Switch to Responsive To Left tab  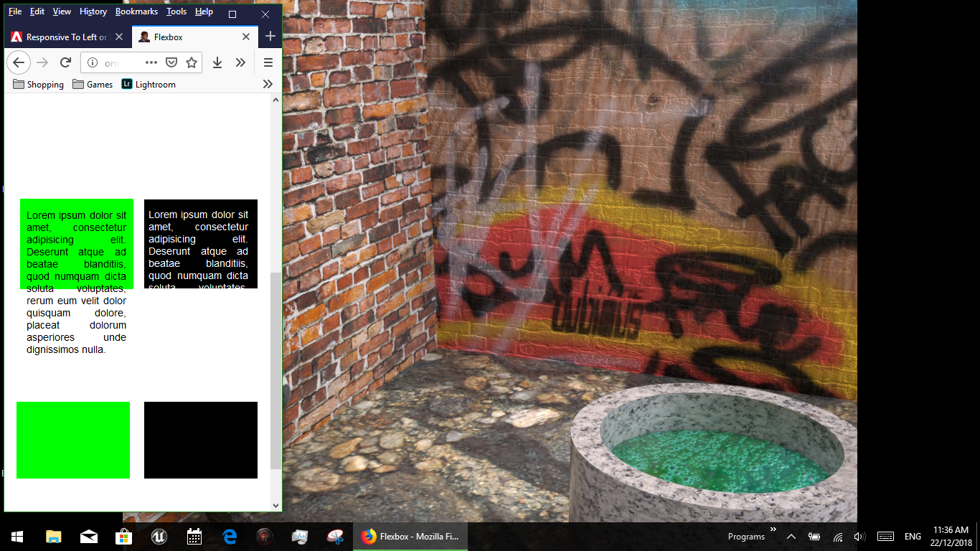tap(67, 37)
